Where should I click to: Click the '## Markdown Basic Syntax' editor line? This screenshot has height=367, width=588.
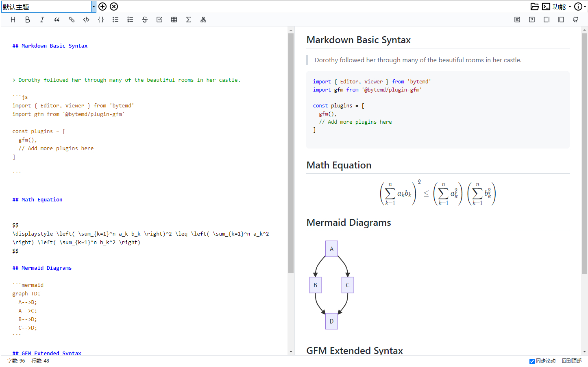click(50, 46)
